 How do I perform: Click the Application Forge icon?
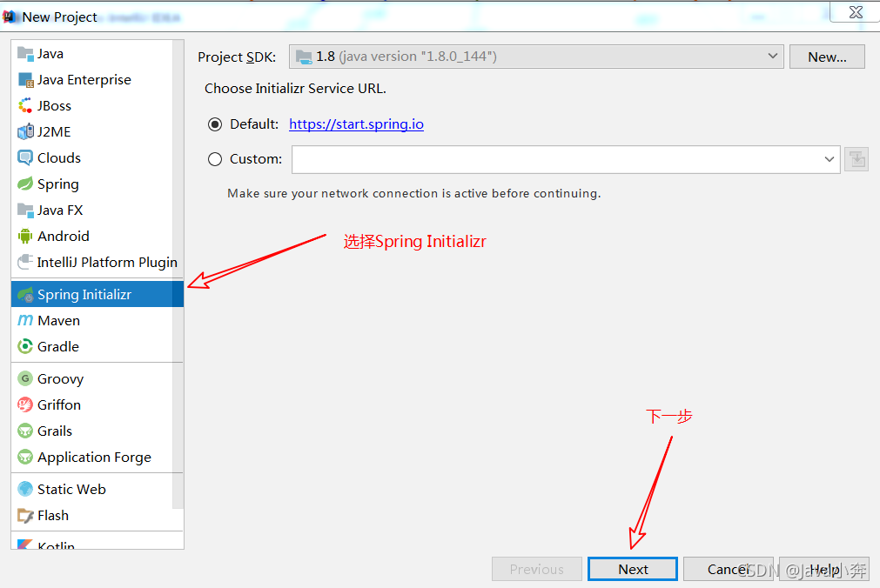coord(25,458)
